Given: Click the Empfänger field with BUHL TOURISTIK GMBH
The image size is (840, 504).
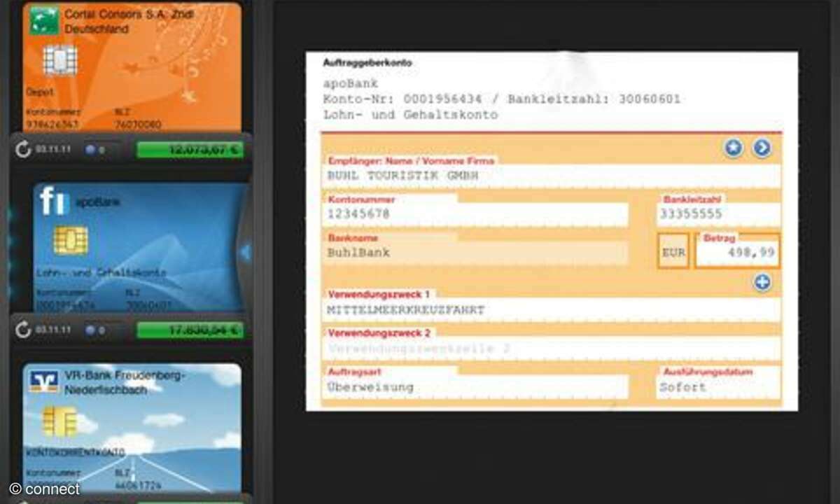Looking at the screenshot, I should pyautogui.click(x=551, y=176).
